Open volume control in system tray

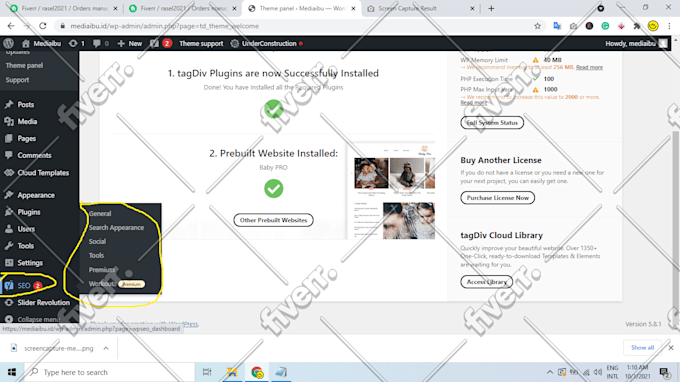pos(598,372)
